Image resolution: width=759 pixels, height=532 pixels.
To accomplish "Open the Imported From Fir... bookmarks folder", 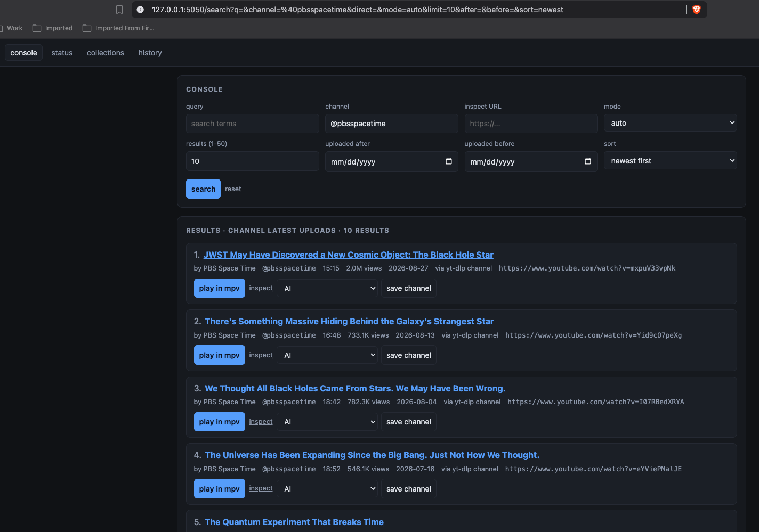I will [118, 28].
